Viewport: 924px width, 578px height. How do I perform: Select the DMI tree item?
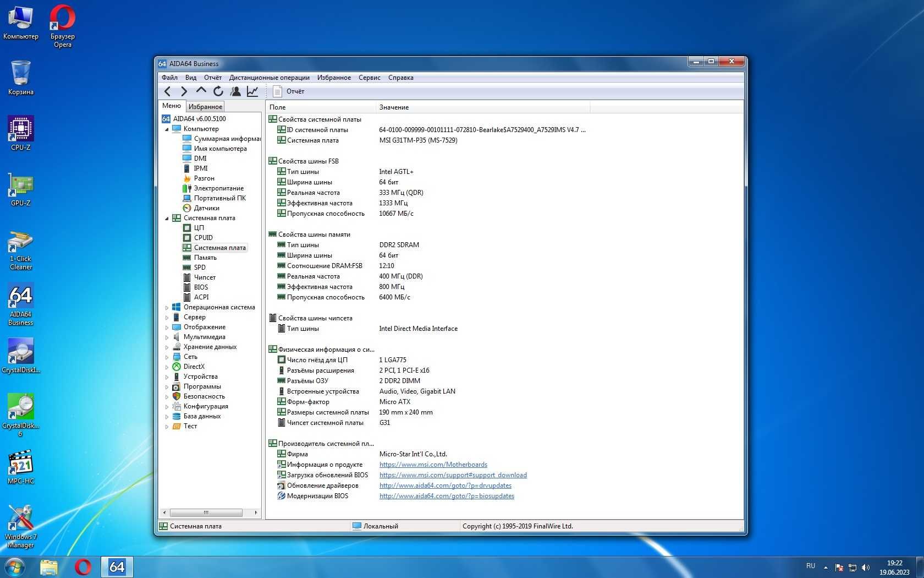(x=200, y=159)
